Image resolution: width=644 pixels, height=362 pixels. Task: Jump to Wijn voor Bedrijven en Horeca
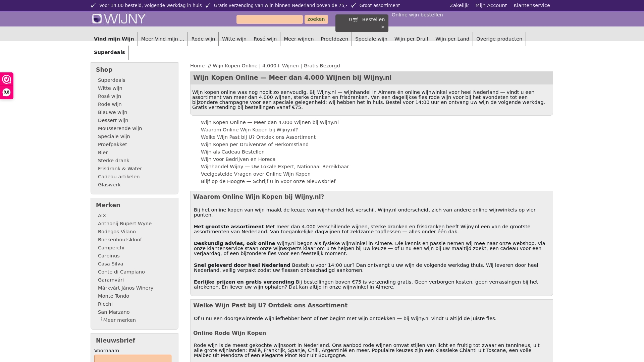tap(238, 159)
